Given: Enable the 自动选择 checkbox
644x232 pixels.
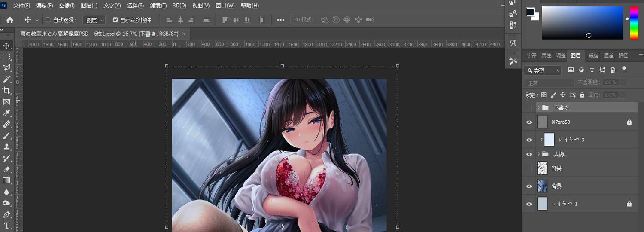Looking at the screenshot, I should (x=48, y=20).
